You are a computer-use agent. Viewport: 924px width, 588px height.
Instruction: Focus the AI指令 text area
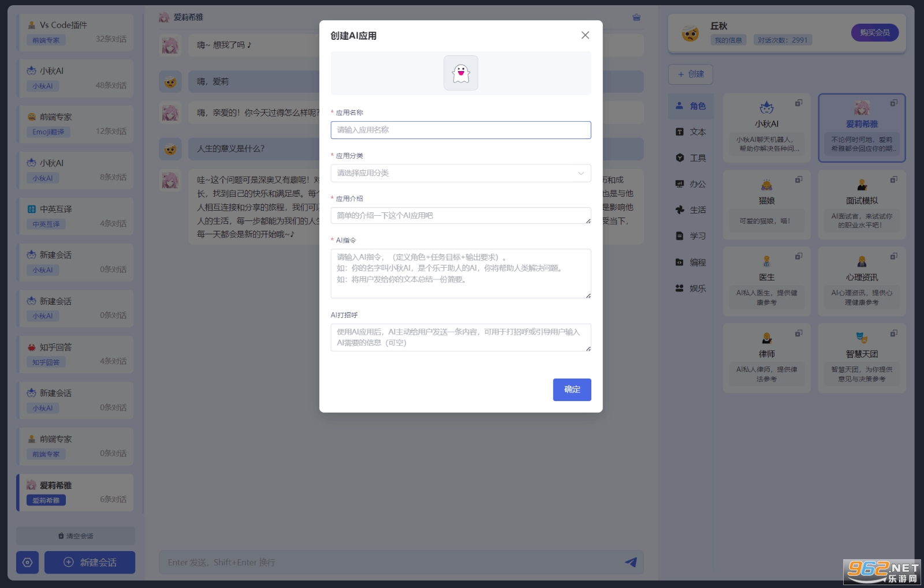click(460, 274)
